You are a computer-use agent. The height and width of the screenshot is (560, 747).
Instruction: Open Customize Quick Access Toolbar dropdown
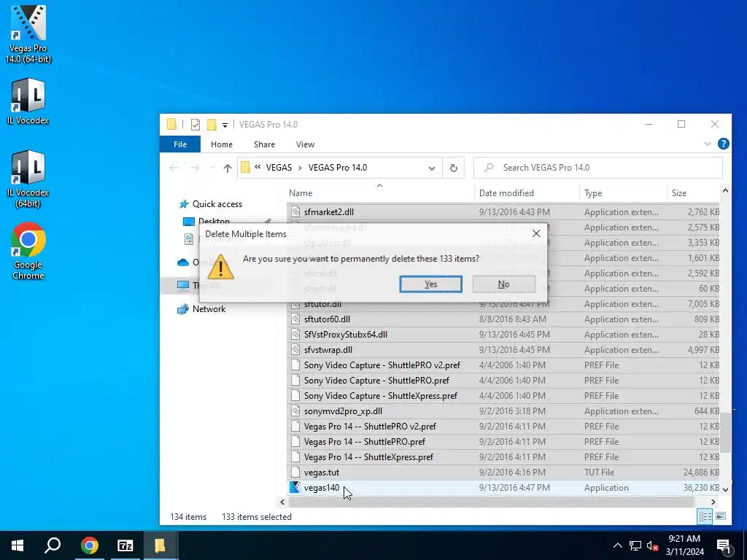pos(225,125)
